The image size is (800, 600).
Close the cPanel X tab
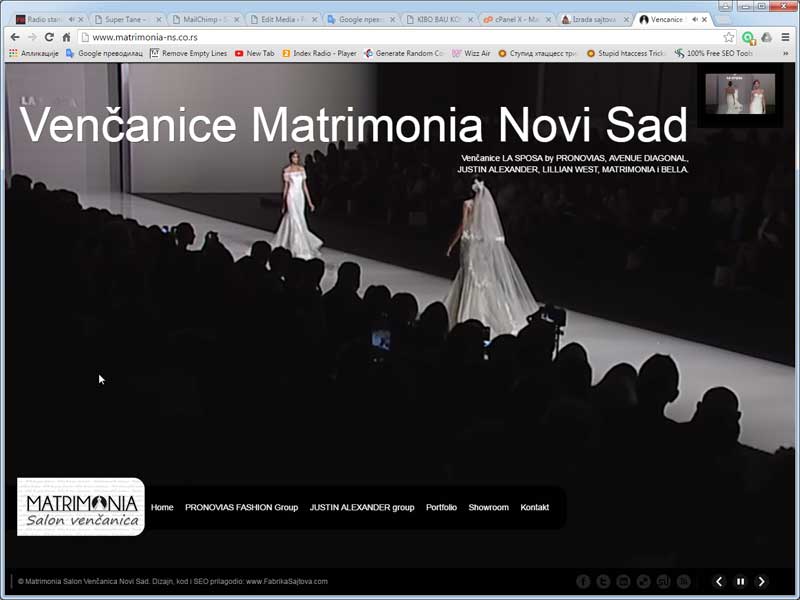point(548,19)
